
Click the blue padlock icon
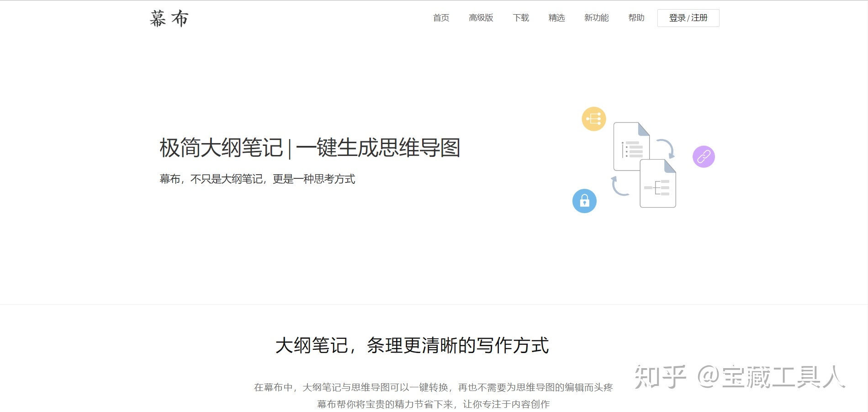click(584, 201)
